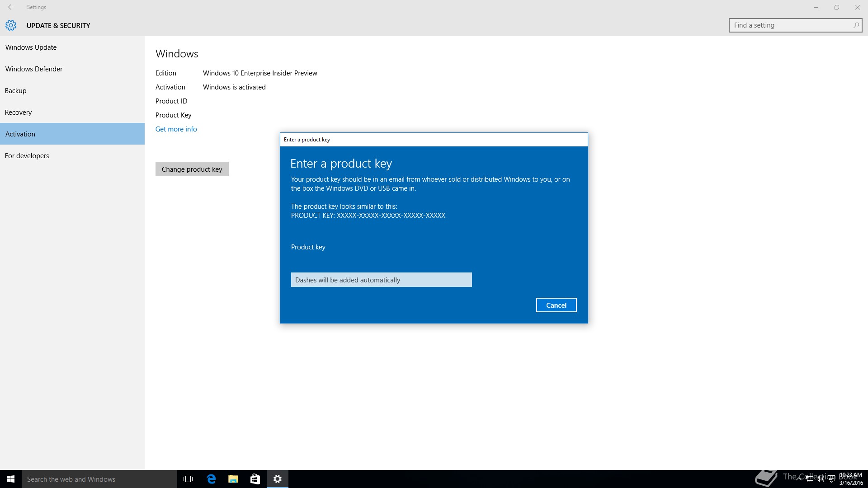Click the Product ID label
868x488 pixels.
point(171,101)
